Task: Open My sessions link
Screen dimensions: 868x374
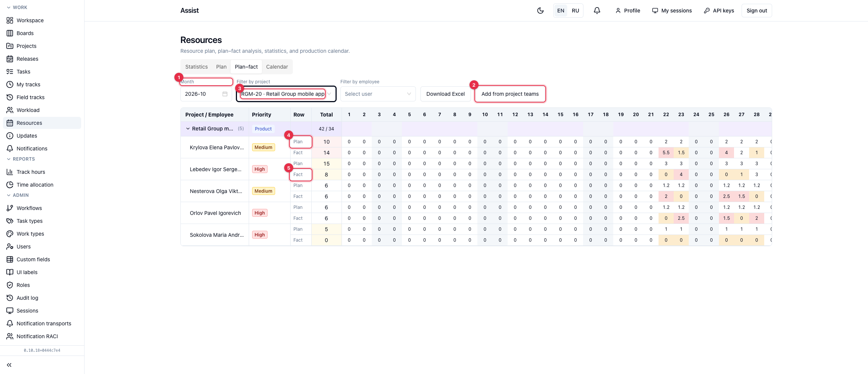Action: 672,11
